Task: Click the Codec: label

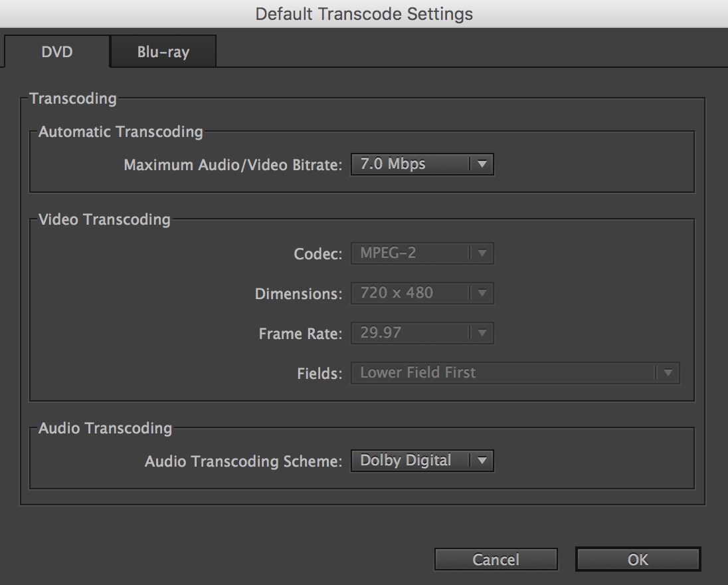Action: coord(318,254)
